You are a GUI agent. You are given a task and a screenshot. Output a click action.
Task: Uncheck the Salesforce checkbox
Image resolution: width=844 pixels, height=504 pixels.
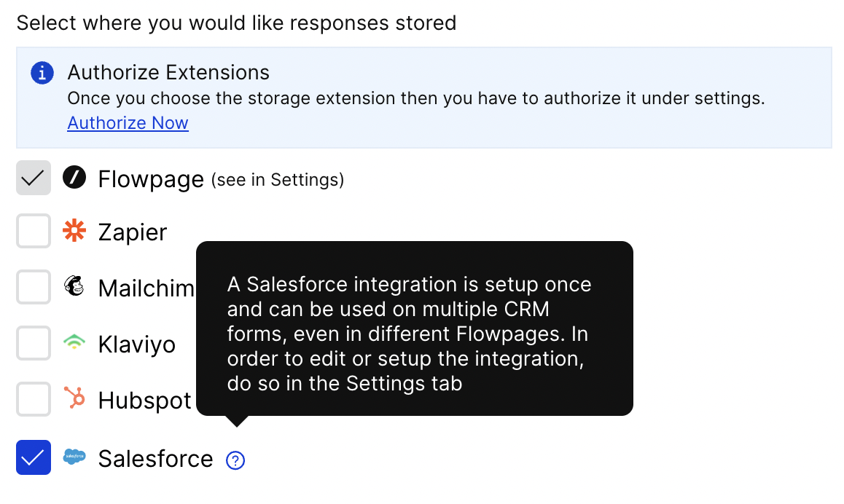pyautogui.click(x=34, y=457)
